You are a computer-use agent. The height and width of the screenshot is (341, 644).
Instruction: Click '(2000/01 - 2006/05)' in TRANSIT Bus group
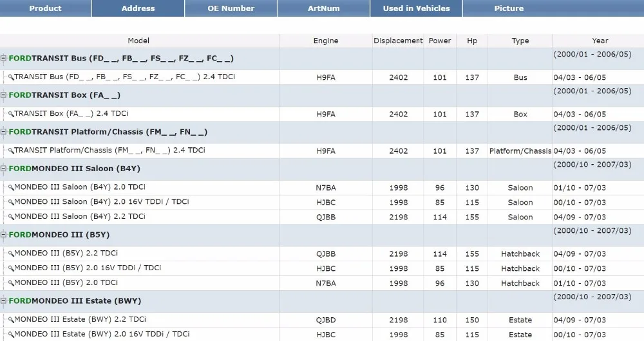click(592, 54)
